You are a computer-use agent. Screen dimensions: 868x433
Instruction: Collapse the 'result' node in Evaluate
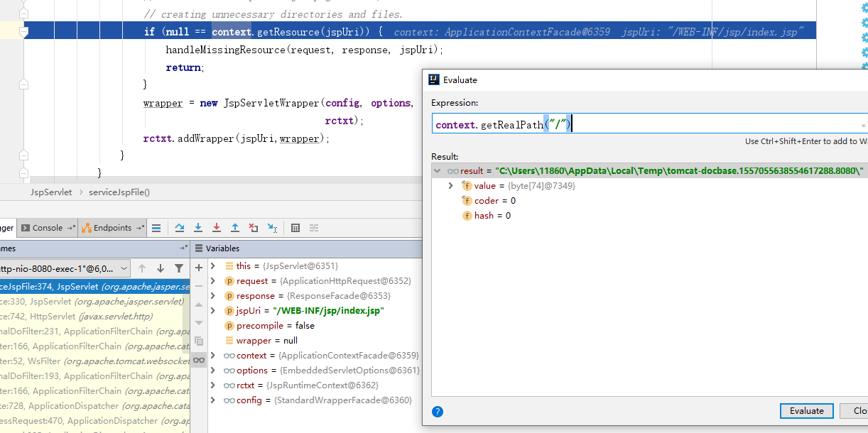[438, 171]
